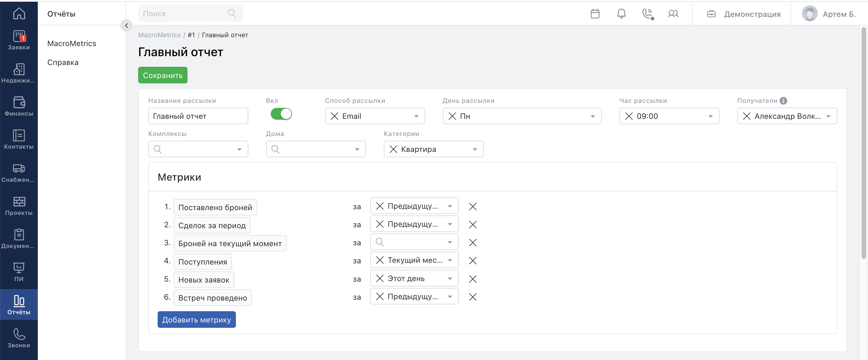Screen dimensions: 868x360
Task: Click the Название рассылки input field
Action: (198, 116)
